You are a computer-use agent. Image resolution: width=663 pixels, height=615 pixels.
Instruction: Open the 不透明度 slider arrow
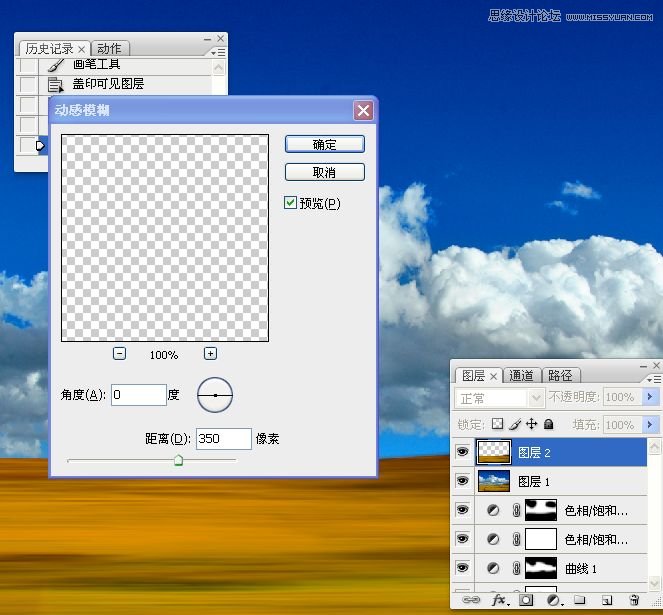650,397
